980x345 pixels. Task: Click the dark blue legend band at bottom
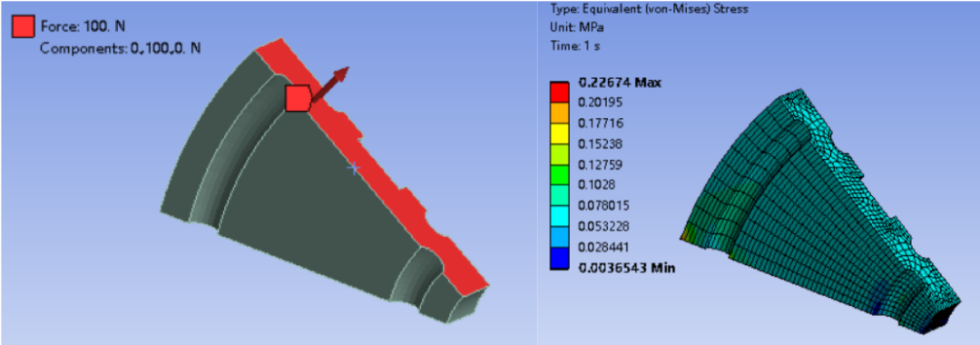coord(559,259)
